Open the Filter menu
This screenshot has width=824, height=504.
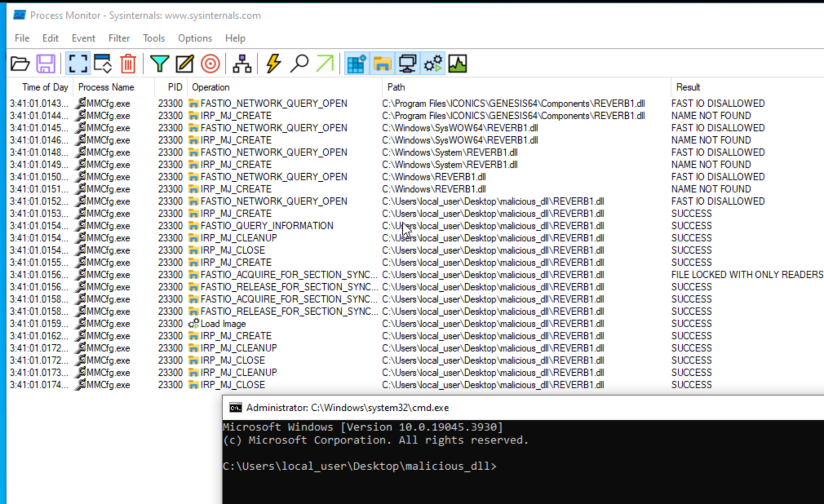click(119, 38)
